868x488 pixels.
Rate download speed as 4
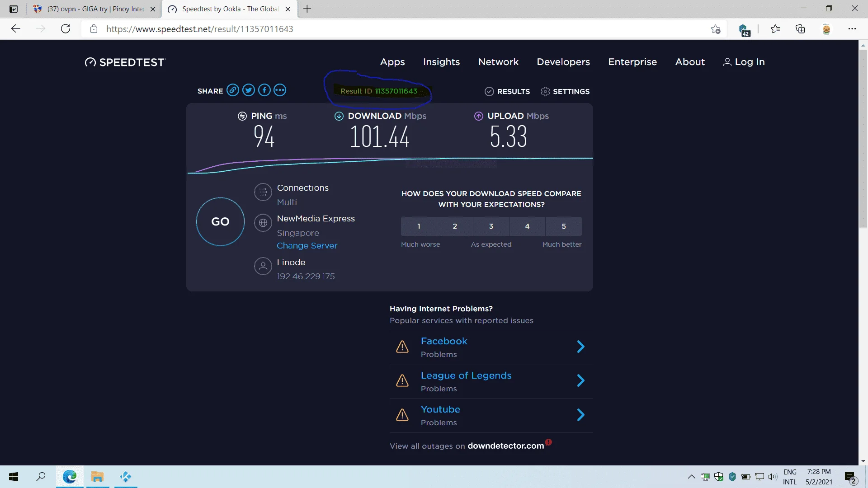527,226
